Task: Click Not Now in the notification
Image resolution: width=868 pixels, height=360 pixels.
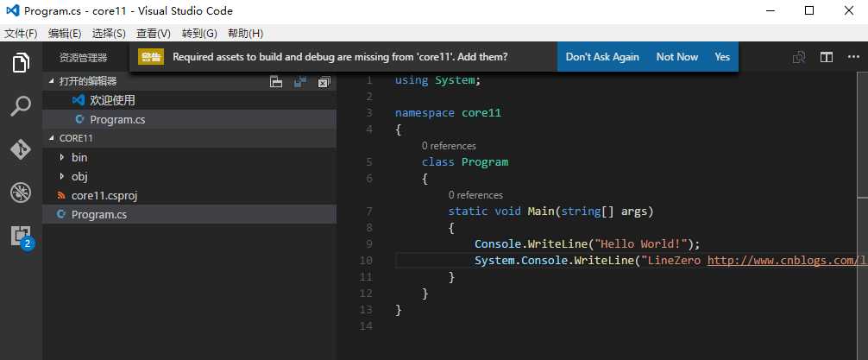Action: (677, 57)
